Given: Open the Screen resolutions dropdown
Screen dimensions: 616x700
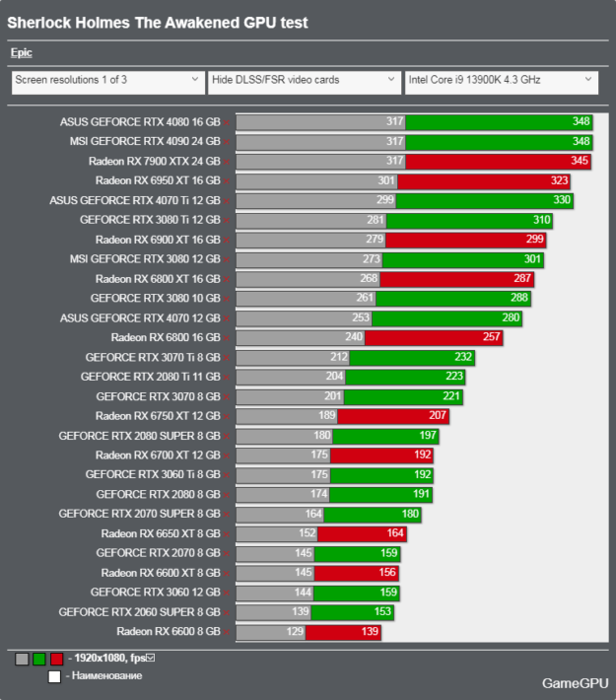Looking at the screenshot, I should 106,82.
